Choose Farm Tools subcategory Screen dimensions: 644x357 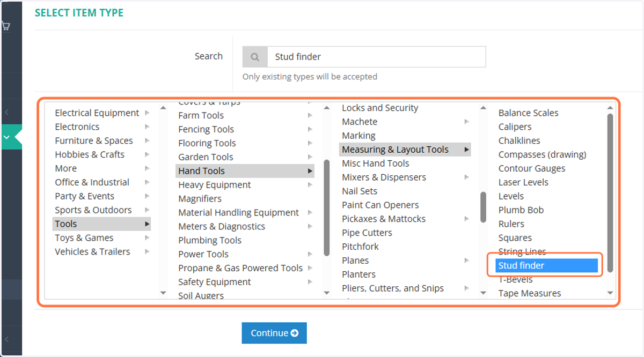201,116
